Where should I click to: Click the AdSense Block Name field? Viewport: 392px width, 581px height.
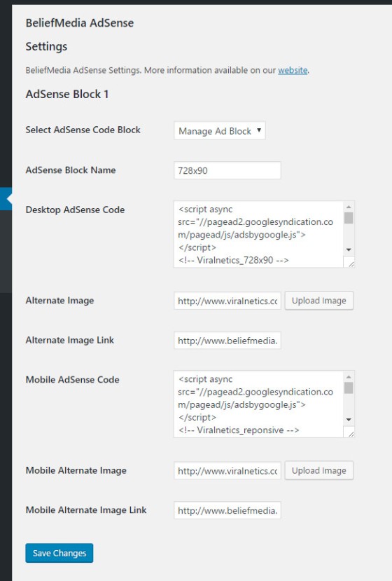point(227,170)
